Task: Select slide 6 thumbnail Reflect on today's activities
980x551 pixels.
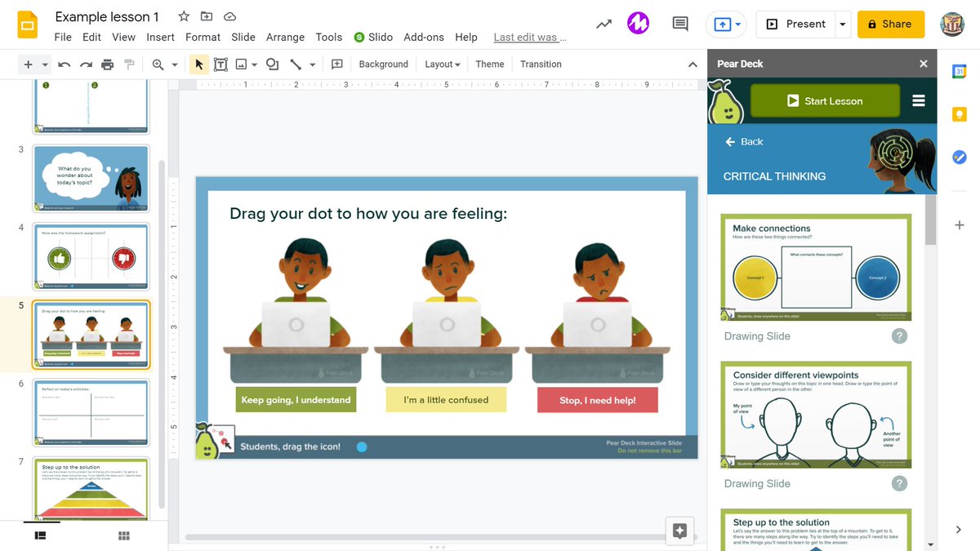Action: (91, 412)
